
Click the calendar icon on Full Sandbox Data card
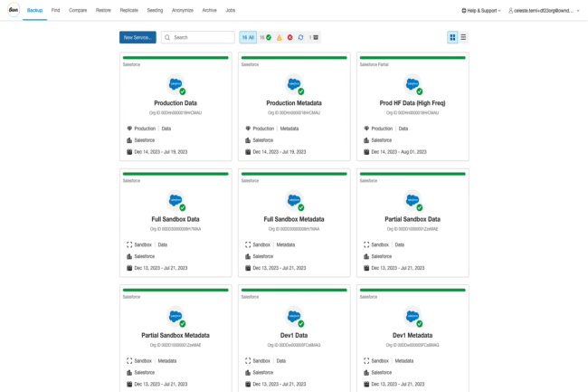(129, 268)
